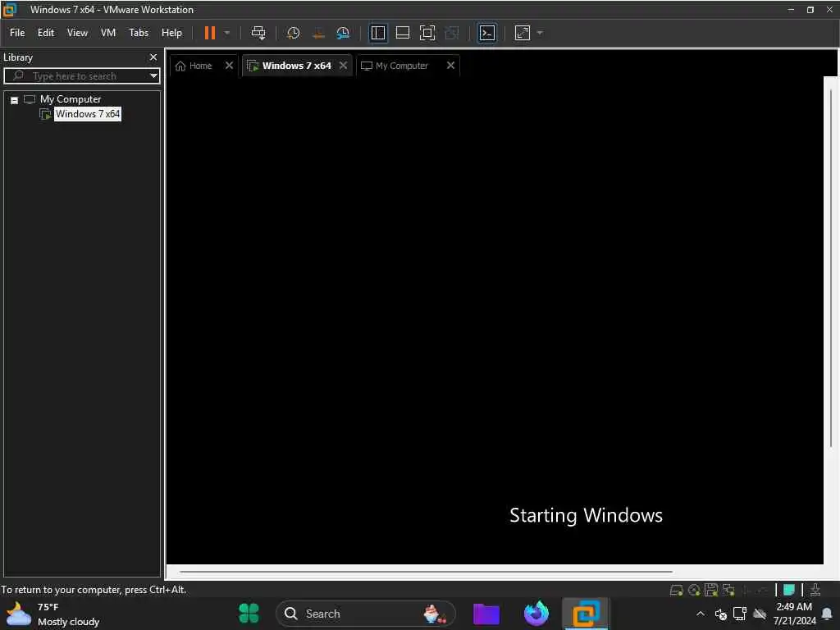The height and width of the screenshot is (630, 840).
Task: Open the green clover start icon
Action: tap(249, 614)
